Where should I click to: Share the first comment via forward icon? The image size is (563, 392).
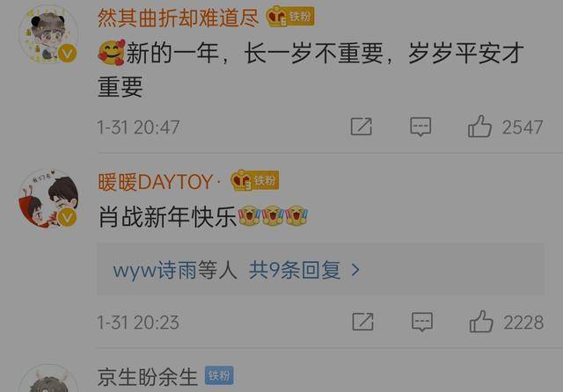click(362, 127)
